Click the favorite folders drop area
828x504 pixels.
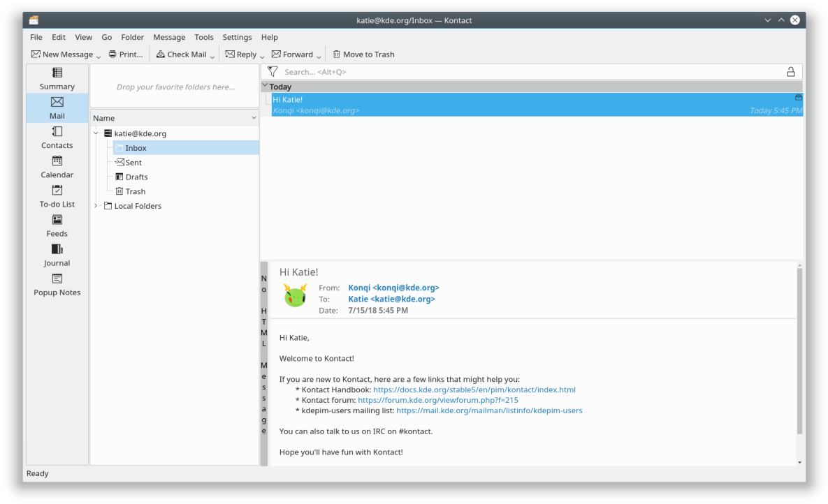(175, 87)
